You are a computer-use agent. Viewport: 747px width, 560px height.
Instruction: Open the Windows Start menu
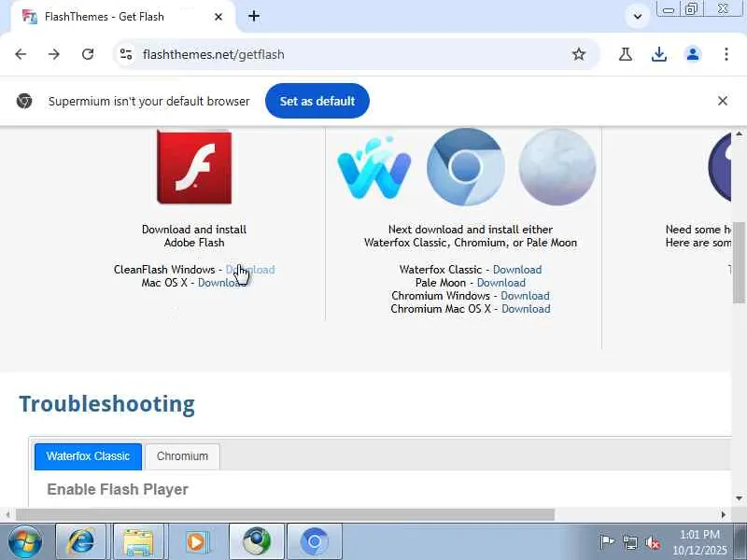pyautogui.click(x=25, y=542)
